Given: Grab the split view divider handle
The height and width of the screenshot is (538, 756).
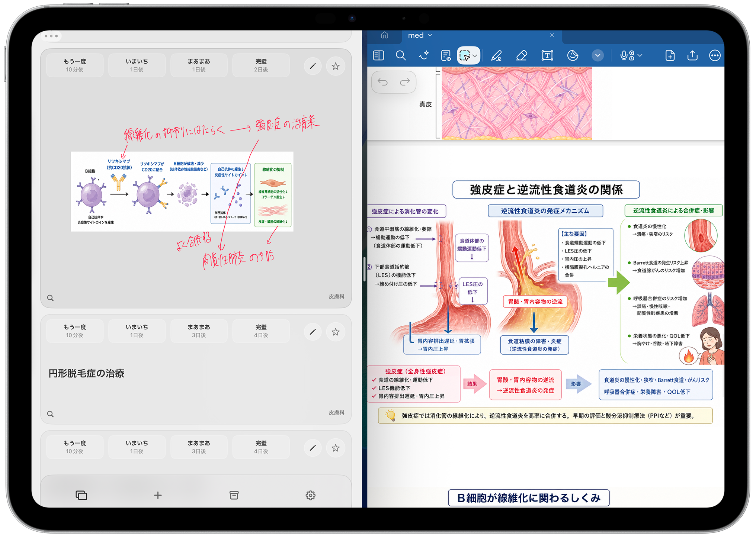Looking at the screenshot, I should pyautogui.click(x=365, y=269).
